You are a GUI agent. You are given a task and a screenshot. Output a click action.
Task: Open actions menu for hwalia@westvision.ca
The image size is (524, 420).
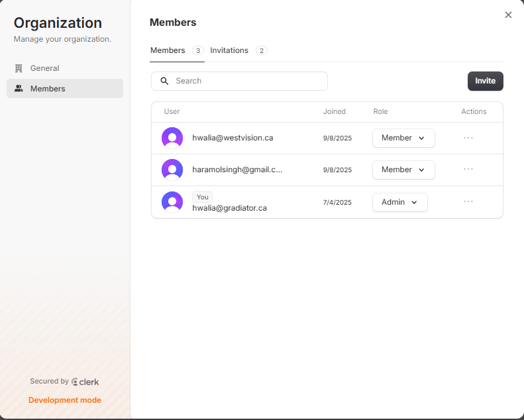pos(468,138)
